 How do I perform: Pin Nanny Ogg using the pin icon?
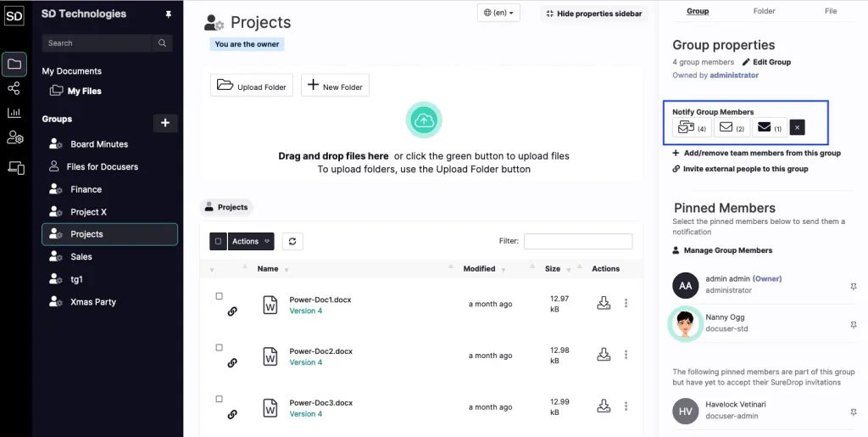point(853,325)
